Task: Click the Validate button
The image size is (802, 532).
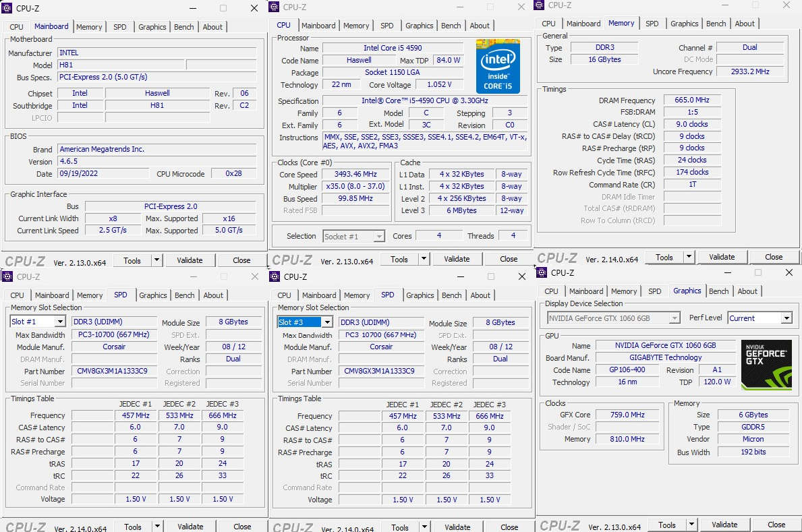Action: (x=190, y=260)
